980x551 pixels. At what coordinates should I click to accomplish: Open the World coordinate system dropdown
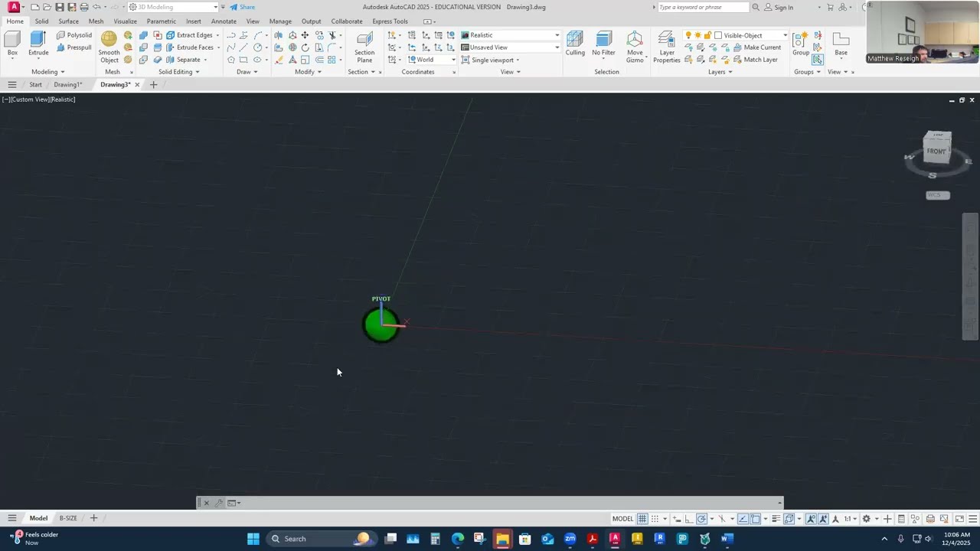(x=431, y=60)
